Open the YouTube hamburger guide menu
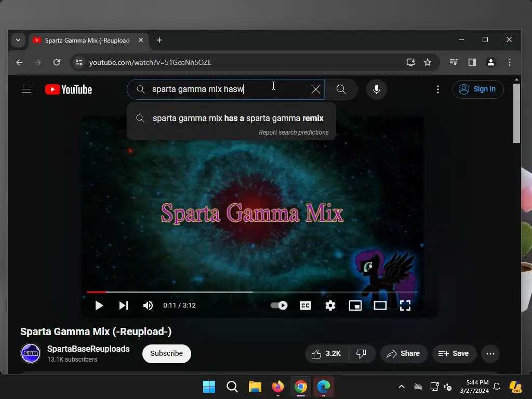532x399 pixels. tap(26, 89)
